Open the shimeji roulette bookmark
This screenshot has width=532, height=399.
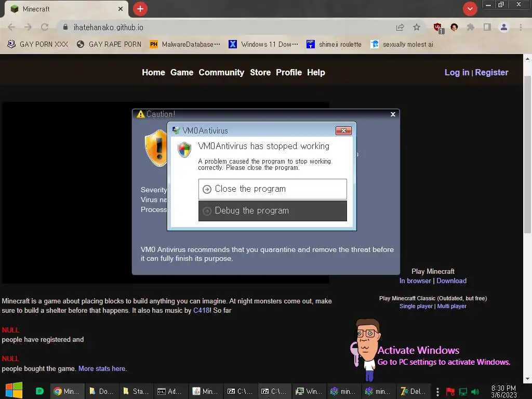pos(334,44)
